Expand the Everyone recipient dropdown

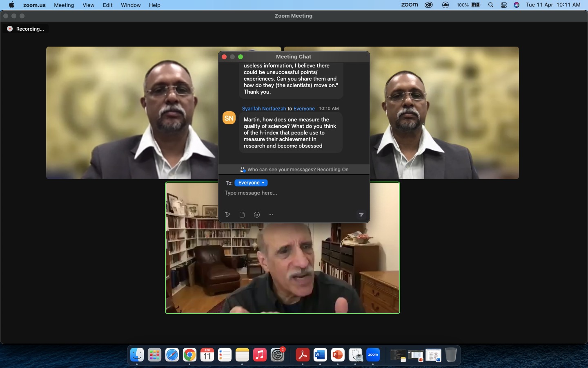251,183
